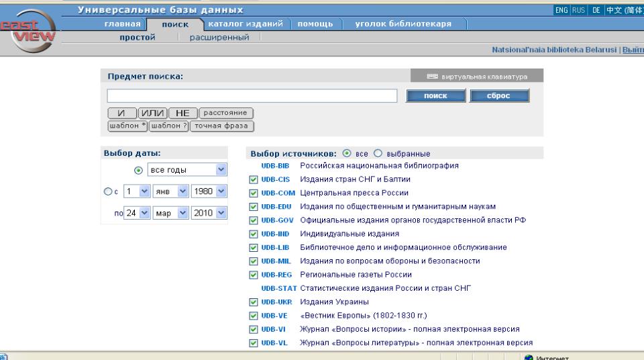Screen dimensions: 644x360
Task: Click 'Российская национальная библиография' text
Action: (x=379, y=166)
